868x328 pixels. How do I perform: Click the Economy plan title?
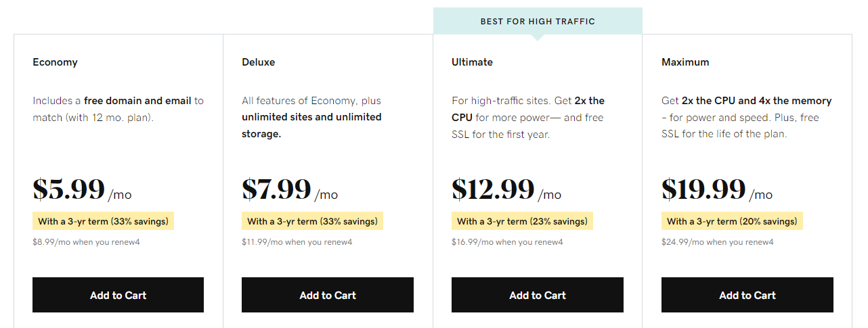point(55,62)
